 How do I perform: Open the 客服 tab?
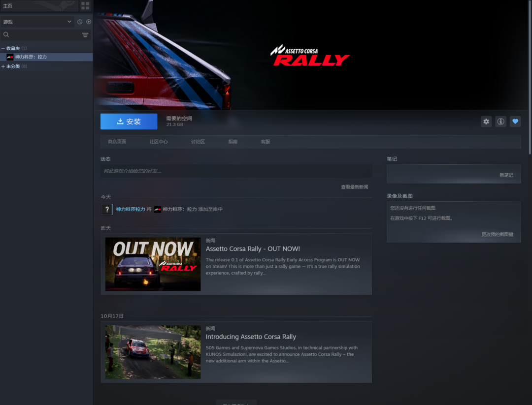(x=266, y=142)
